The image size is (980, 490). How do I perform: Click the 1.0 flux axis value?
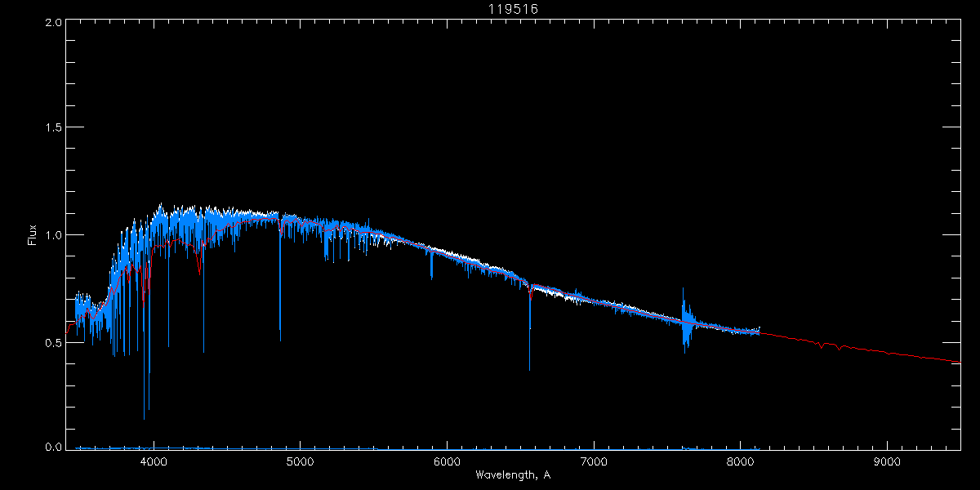52,235
